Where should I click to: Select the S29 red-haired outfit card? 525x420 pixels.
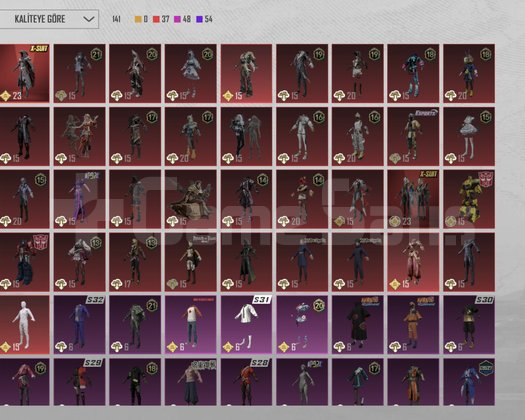[80, 382]
